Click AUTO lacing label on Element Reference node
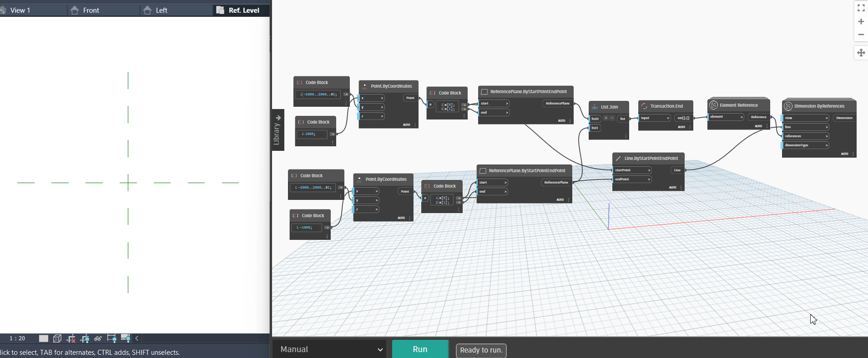The width and height of the screenshot is (868, 358). pyautogui.click(x=758, y=126)
